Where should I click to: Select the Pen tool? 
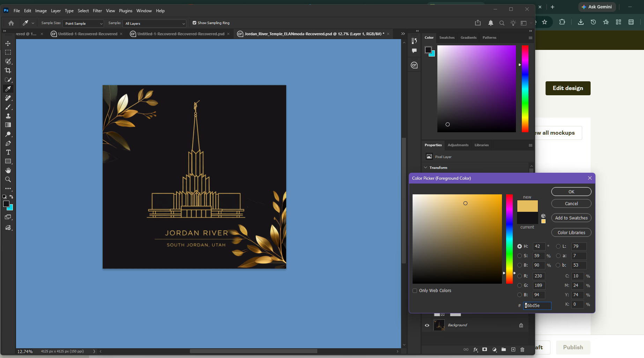click(x=8, y=143)
